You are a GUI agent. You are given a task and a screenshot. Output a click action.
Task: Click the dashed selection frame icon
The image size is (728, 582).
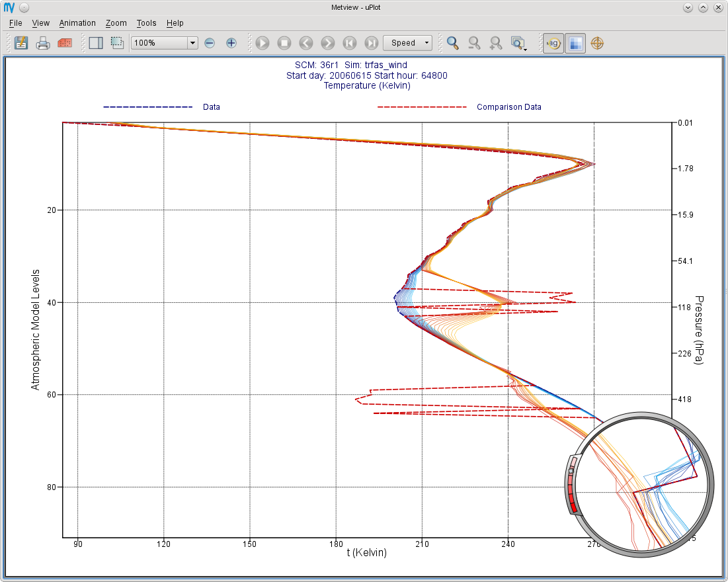pos(117,43)
